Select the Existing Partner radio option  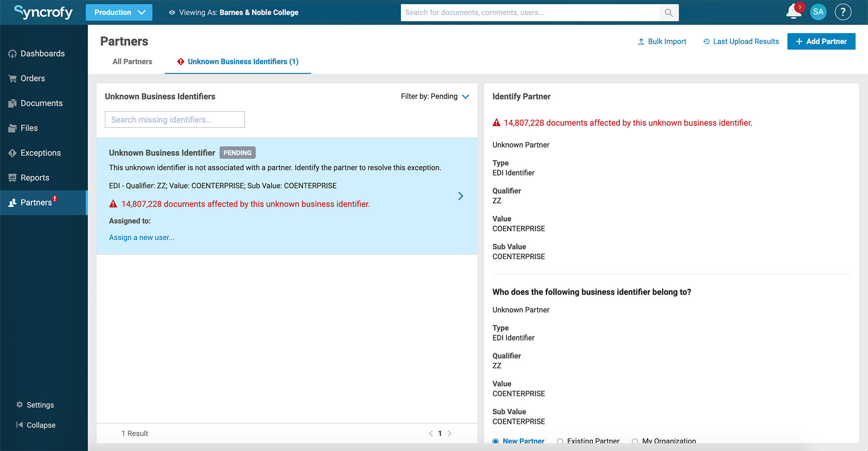[560, 441]
